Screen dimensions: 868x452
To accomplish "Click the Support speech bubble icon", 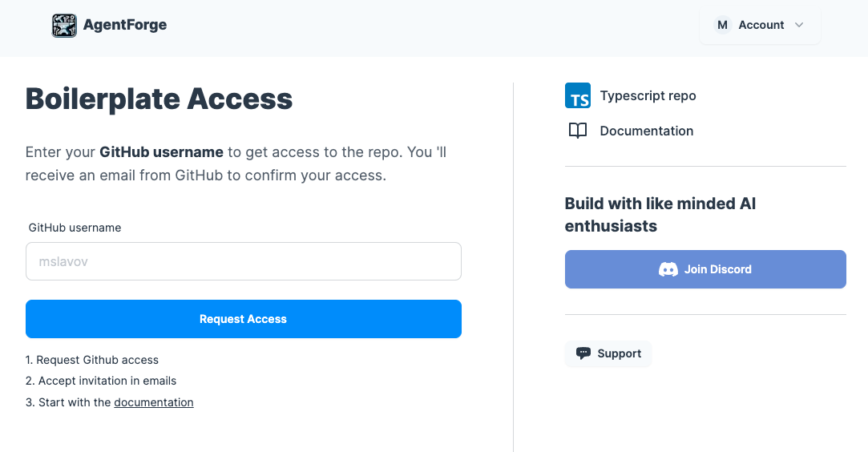I will [x=583, y=353].
